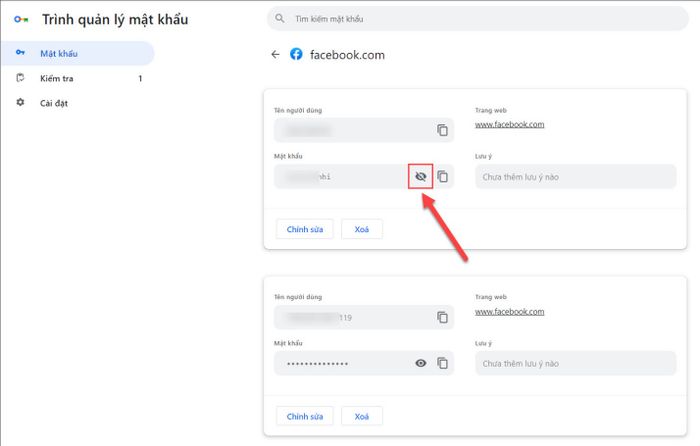Click the gear icon beside Cài đặt
This screenshot has height=446, width=700.
pyautogui.click(x=20, y=102)
